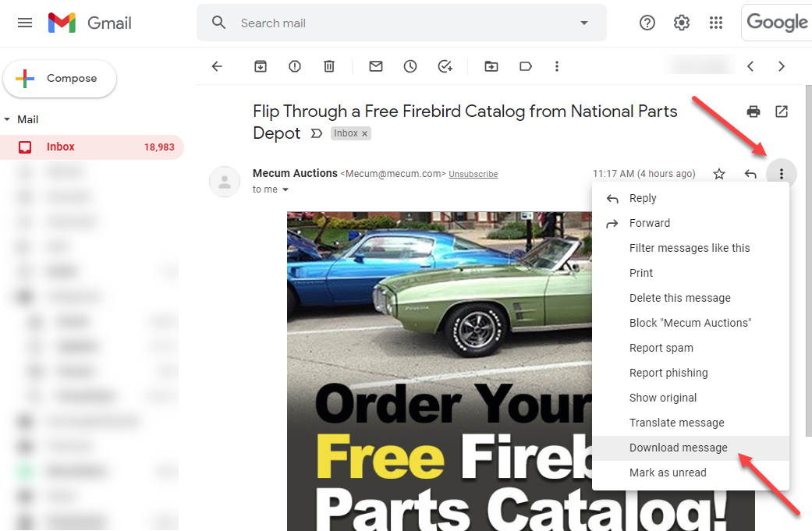Remove the Inbox label with its x
The width and height of the screenshot is (812, 531).
[364, 134]
